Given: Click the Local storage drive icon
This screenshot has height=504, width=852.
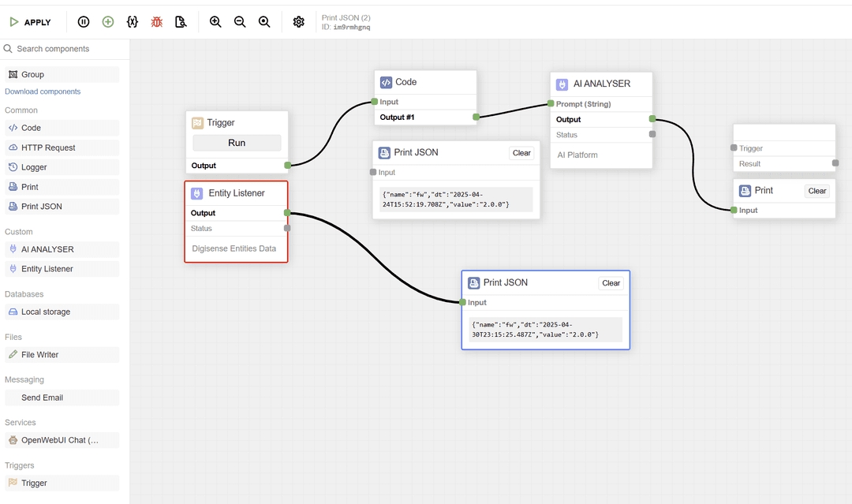Looking at the screenshot, I should (13, 312).
